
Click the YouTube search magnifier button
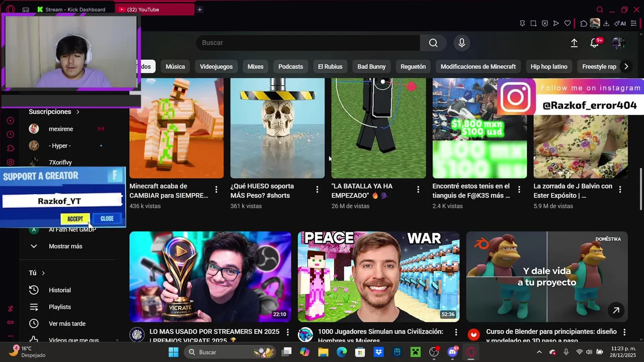pos(433,43)
